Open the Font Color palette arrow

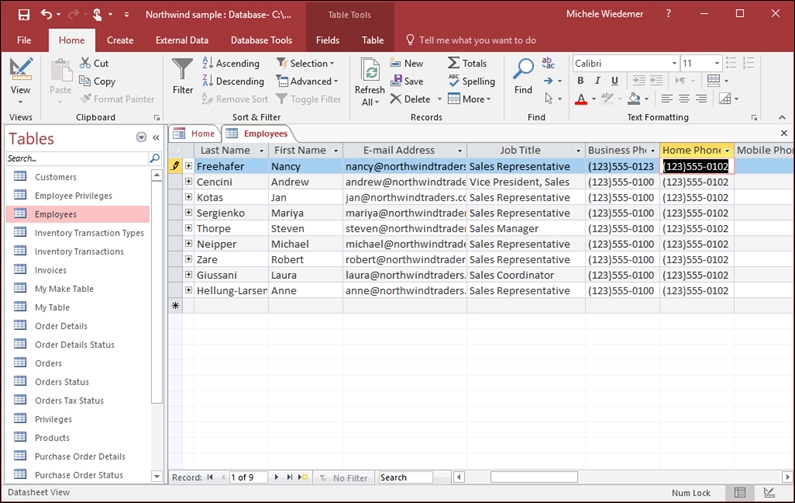(594, 99)
